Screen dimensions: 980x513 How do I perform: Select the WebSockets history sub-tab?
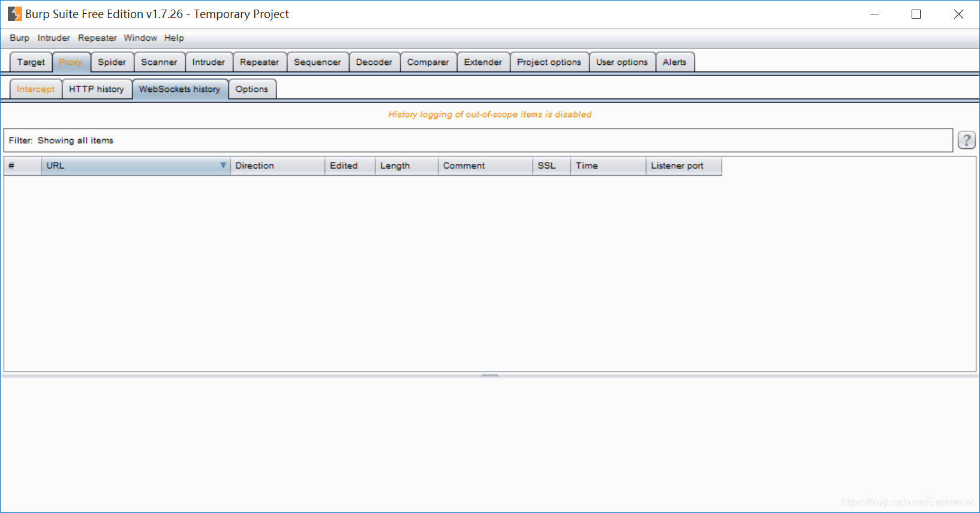[180, 89]
